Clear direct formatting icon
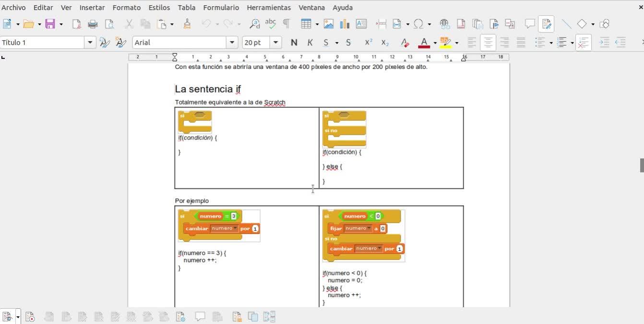The width and height of the screenshot is (644, 324). pyautogui.click(x=405, y=43)
